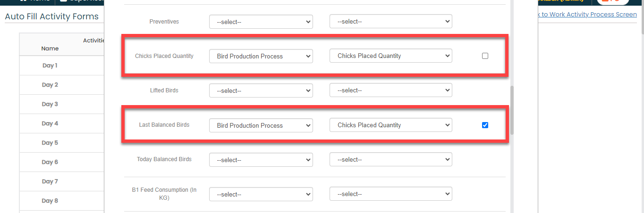Viewport: 644px width, 213px height.
Task: Expand the second Today Balanced Birds dropdown
Action: pos(390,160)
